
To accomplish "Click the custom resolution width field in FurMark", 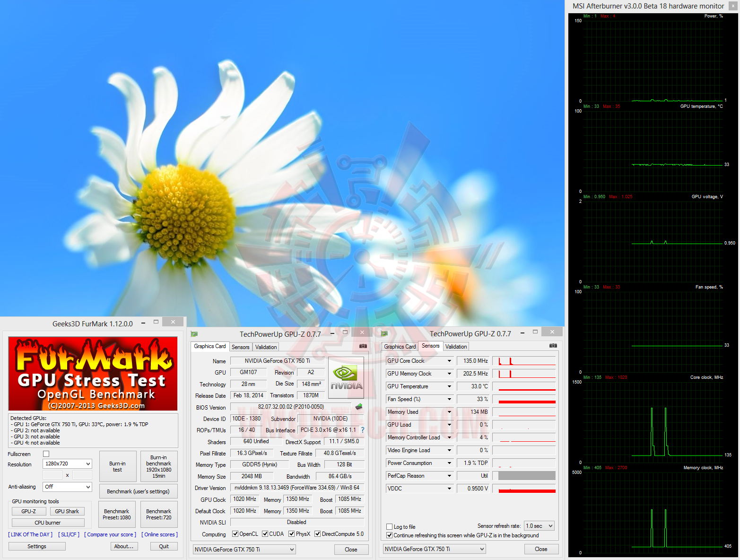I will pyautogui.click(x=52, y=475).
